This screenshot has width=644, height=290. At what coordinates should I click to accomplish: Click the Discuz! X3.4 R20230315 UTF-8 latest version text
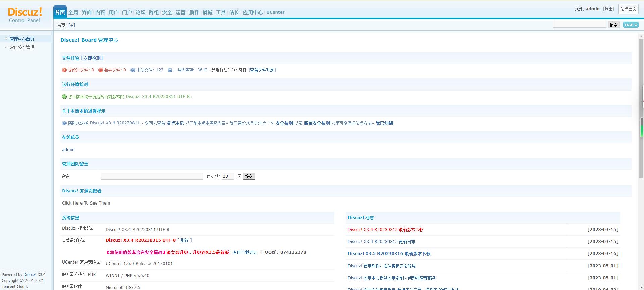141,240
